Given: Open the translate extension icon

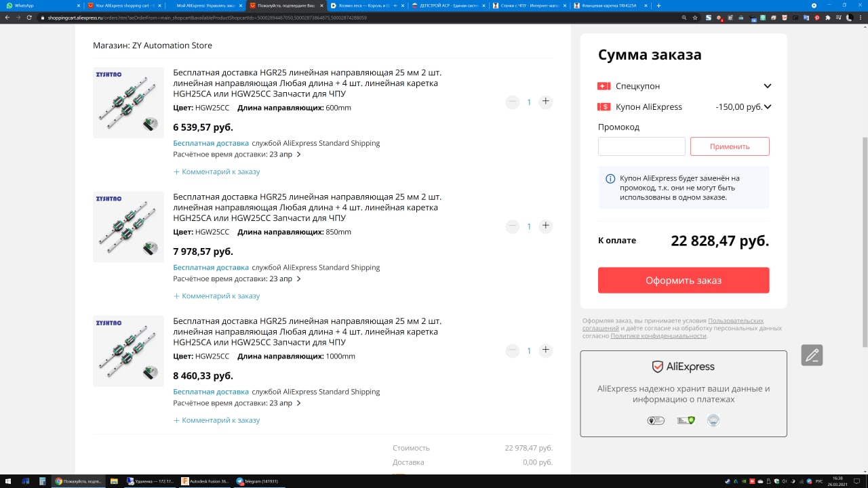Looking at the screenshot, I should [806, 18].
